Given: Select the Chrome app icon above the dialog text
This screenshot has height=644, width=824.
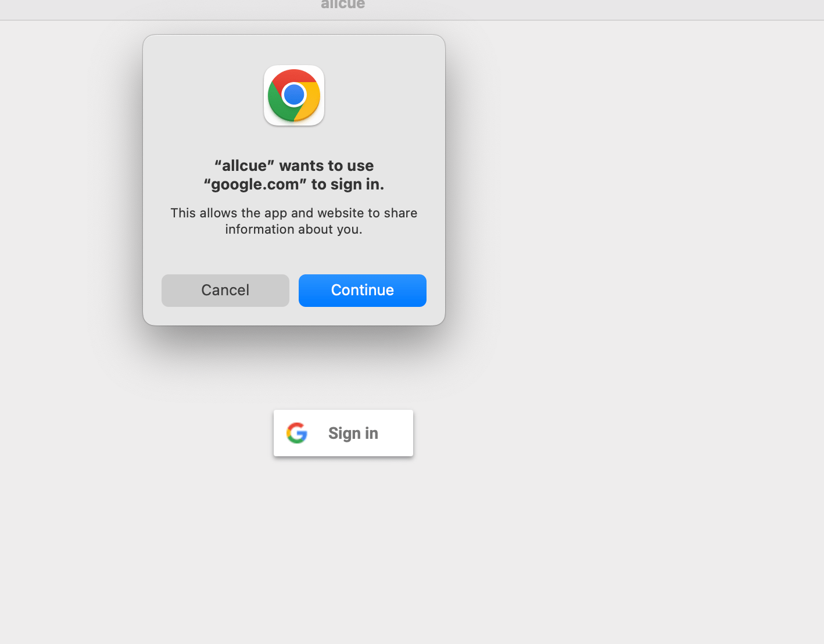Looking at the screenshot, I should coord(294,95).
